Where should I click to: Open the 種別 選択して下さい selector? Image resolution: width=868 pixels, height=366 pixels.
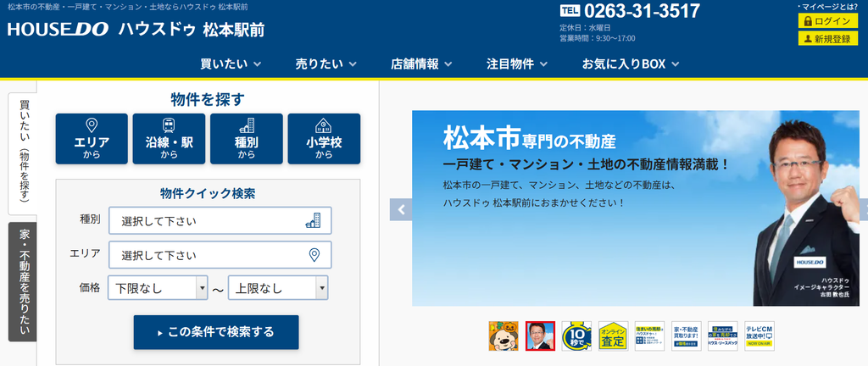tap(220, 220)
